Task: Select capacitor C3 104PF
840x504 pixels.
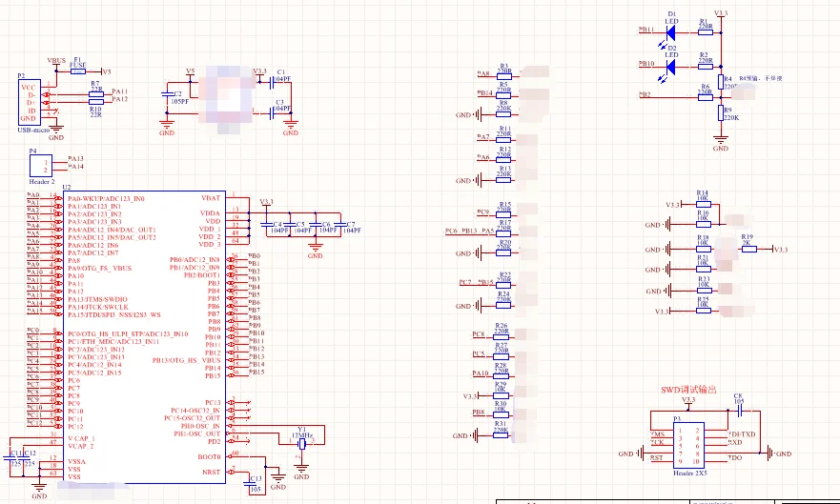Action: pyautogui.click(x=272, y=112)
